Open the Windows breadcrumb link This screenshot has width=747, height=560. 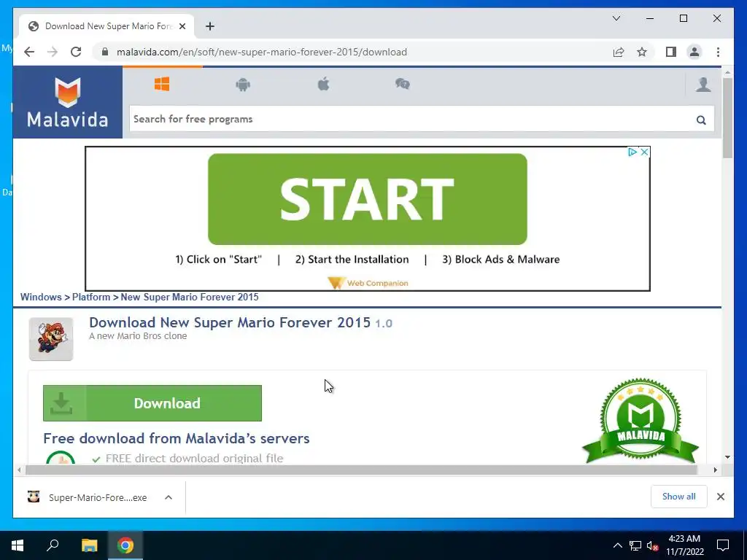click(41, 297)
